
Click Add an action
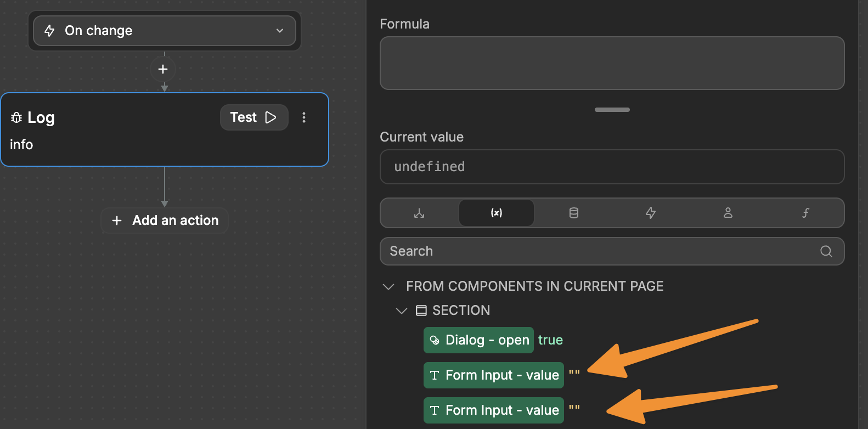click(165, 221)
